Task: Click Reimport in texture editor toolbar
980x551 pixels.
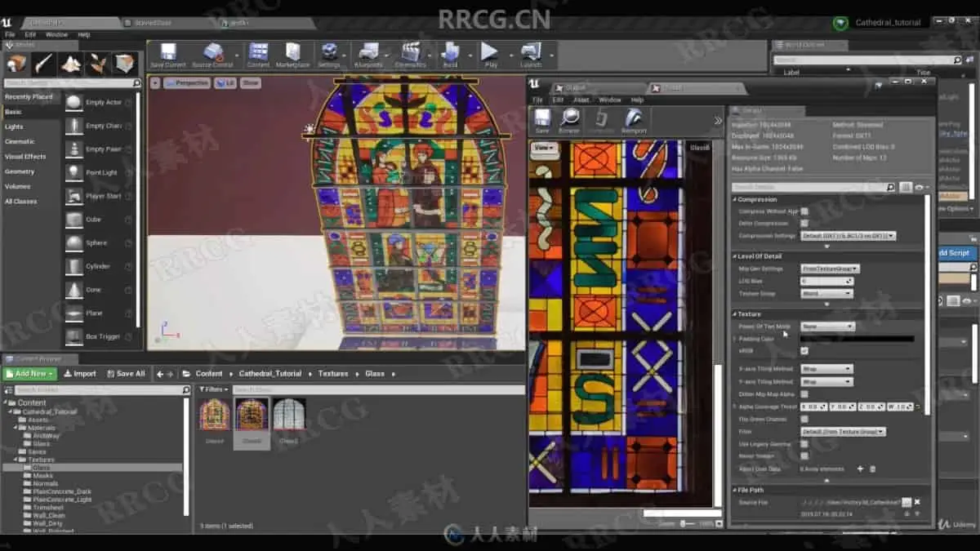Action: tap(634, 121)
